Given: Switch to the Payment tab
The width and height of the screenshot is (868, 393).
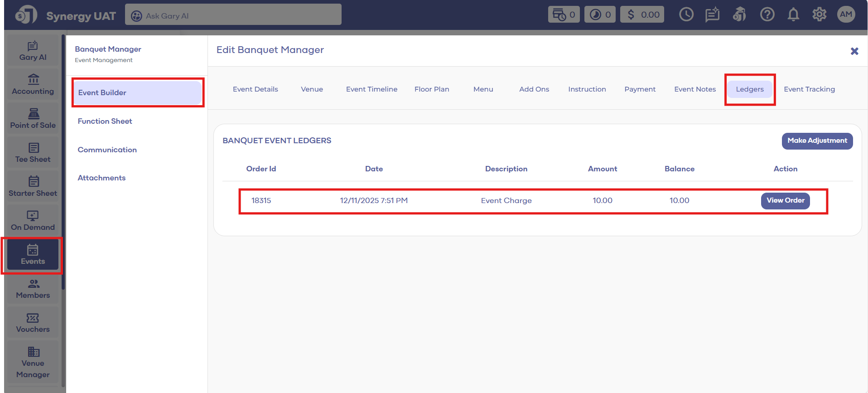Looking at the screenshot, I should point(640,89).
